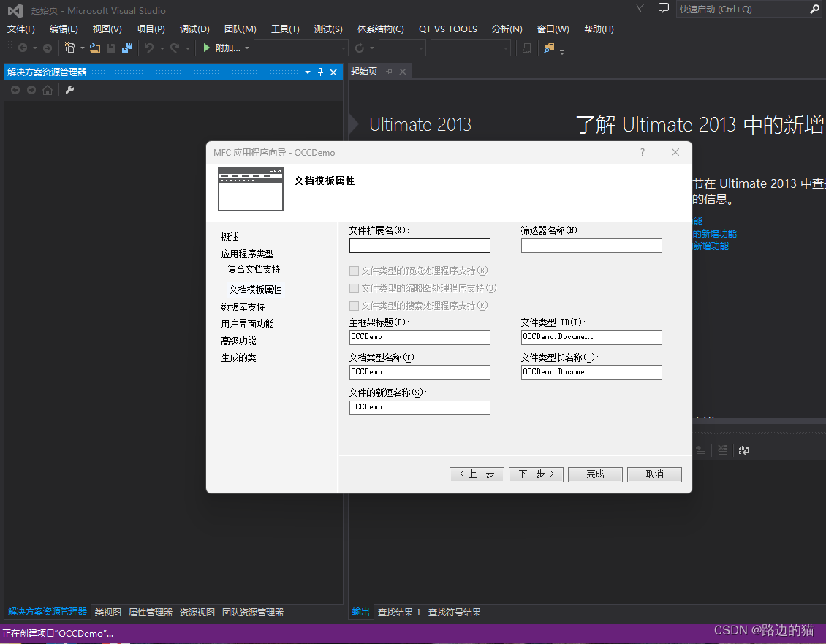Click the Find in Files icon
The height and width of the screenshot is (644, 826).
[549, 48]
